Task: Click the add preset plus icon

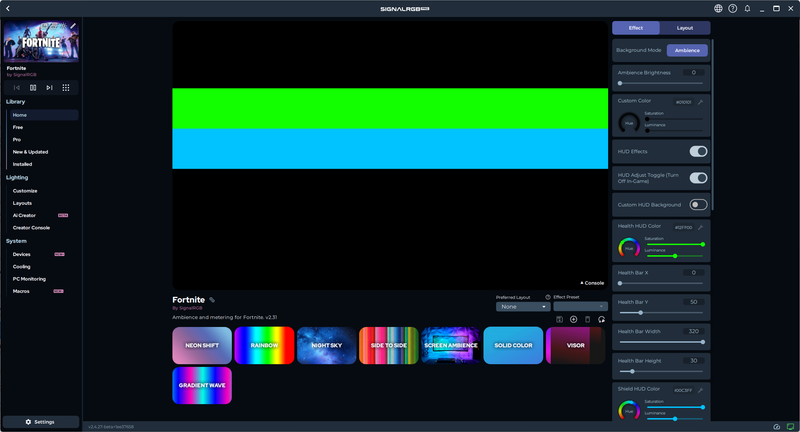Action: [x=573, y=319]
